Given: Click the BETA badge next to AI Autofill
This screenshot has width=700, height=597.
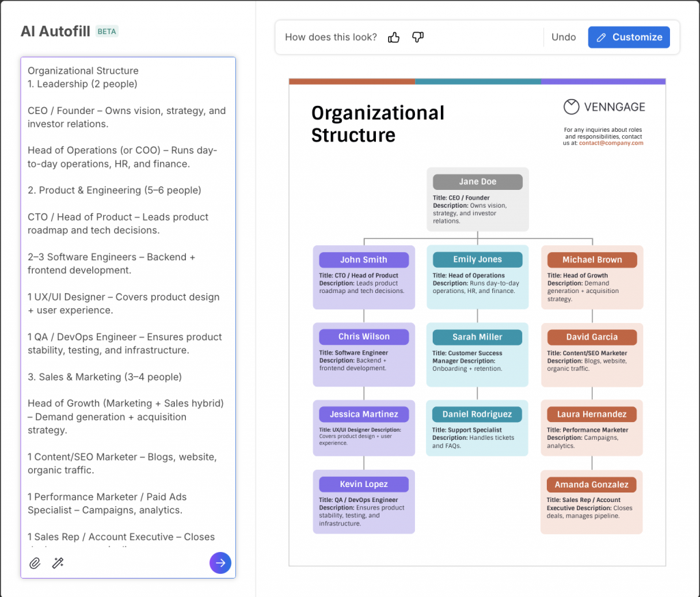Looking at the screenshot, I should (x=107, y=31).
